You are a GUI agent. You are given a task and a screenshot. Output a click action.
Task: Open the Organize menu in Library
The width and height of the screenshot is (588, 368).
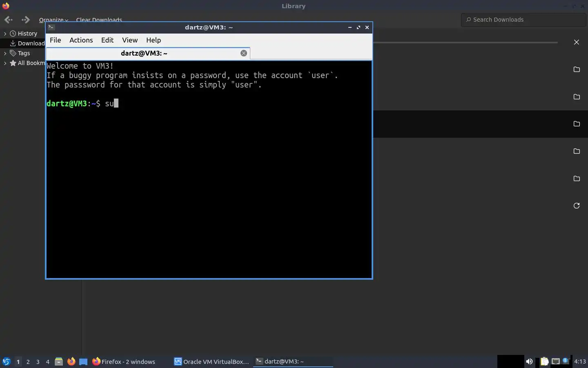pos(53,20)
